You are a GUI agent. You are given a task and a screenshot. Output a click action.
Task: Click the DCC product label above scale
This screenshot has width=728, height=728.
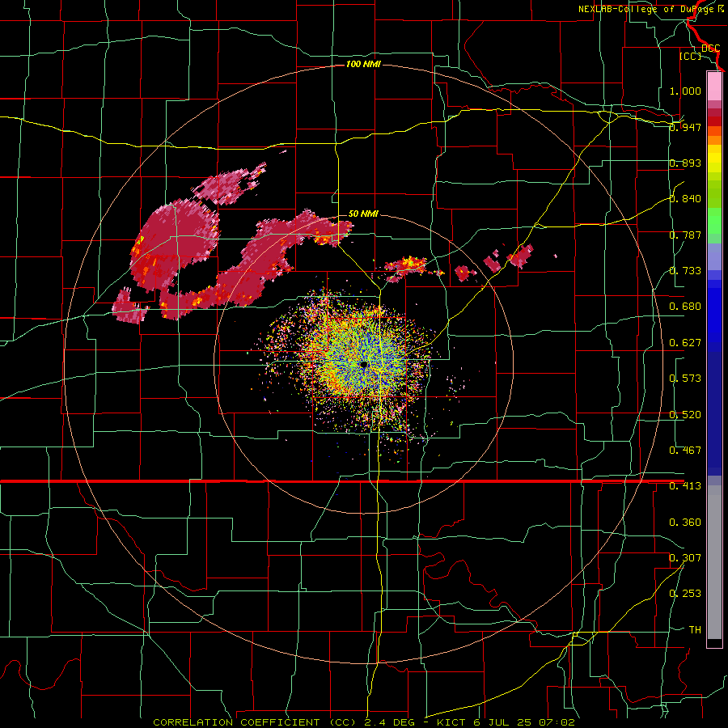711,49
